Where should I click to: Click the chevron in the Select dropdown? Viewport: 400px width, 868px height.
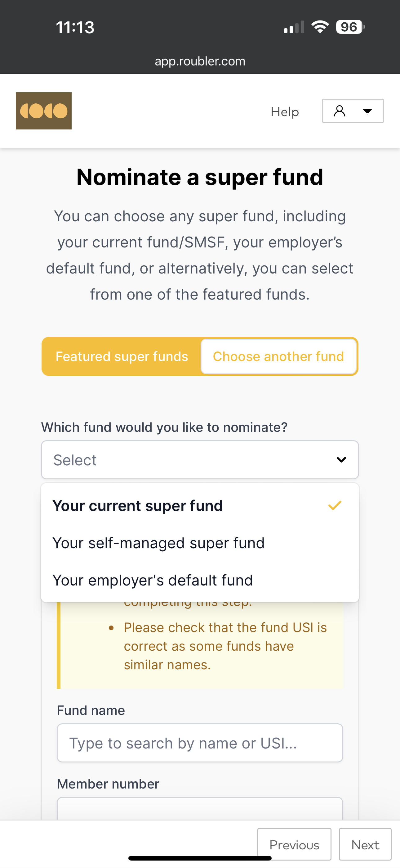tap(341, 459)
